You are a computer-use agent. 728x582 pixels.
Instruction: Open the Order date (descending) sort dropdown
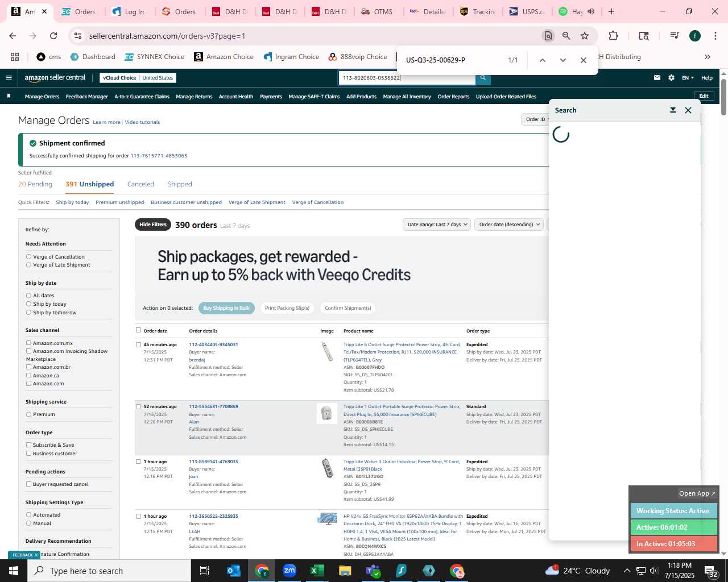(x=509, y=225)
